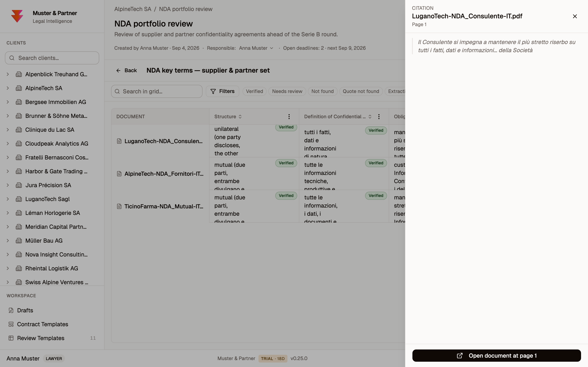Click the Back arrow button
Screen dimensions: 588x367
[x=126, y=70]
